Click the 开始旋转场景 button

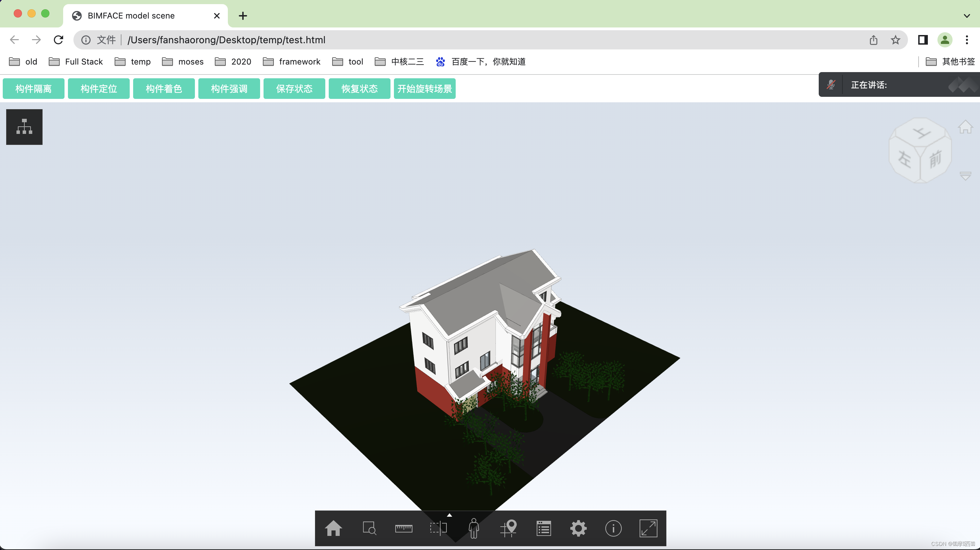click(424, 89)
